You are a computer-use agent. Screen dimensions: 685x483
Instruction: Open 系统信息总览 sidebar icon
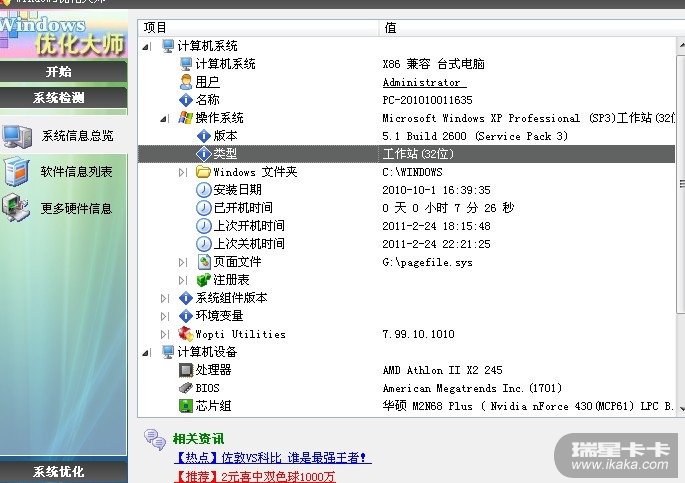tap(17, 136)
